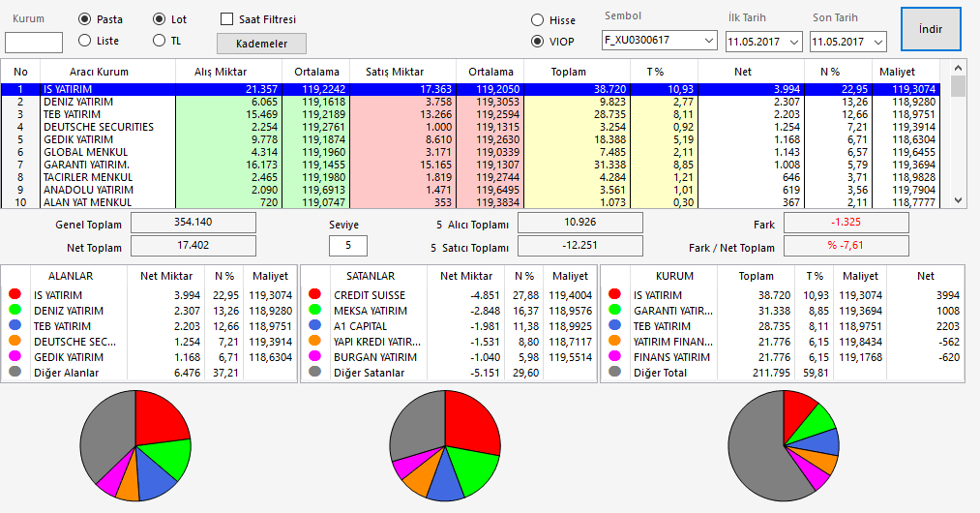
Task: Click the Genel Toplam value 354.140
Action: 193,222
